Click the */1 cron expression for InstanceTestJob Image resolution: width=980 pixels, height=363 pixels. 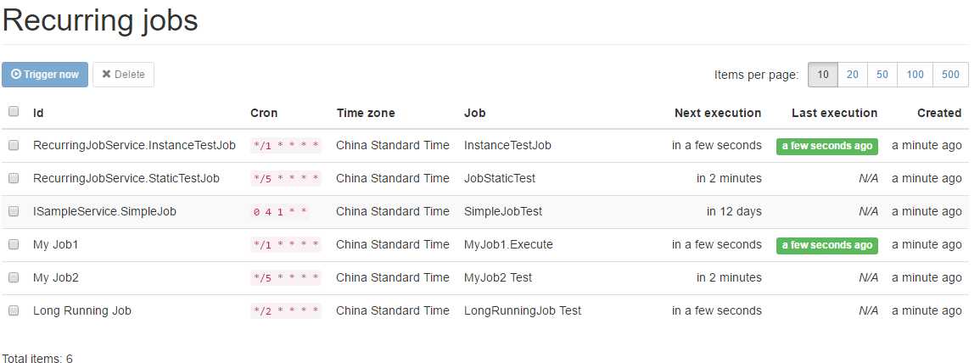tap(286, 146)
